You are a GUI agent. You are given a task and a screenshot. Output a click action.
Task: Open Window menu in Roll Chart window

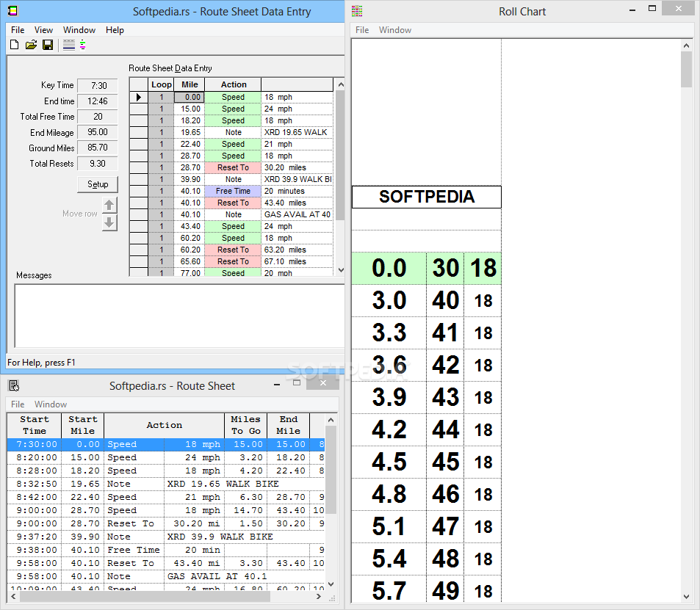click(395, 30)
